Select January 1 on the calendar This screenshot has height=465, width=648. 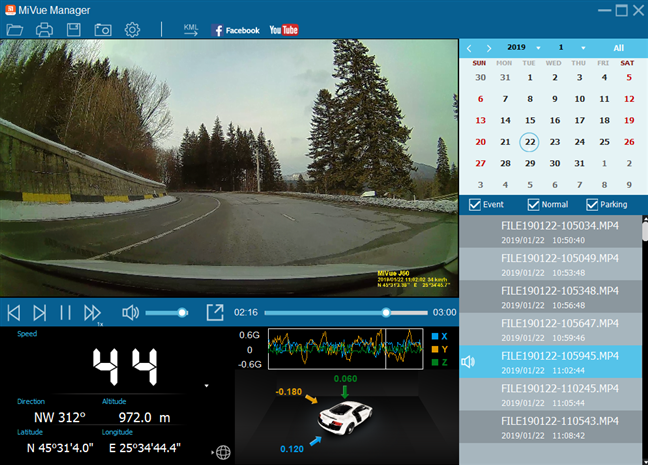pos(530,77)
